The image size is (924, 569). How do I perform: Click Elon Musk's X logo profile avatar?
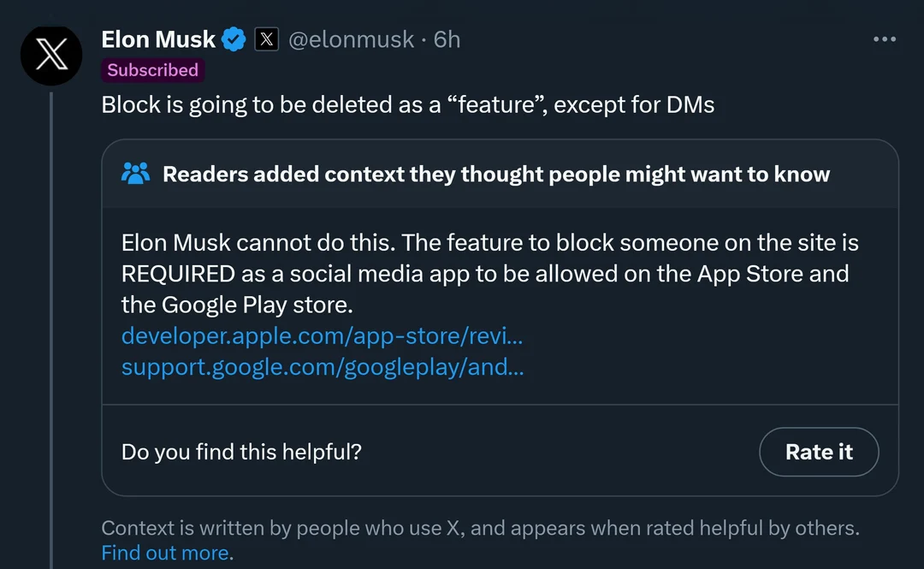coord(51,56)
